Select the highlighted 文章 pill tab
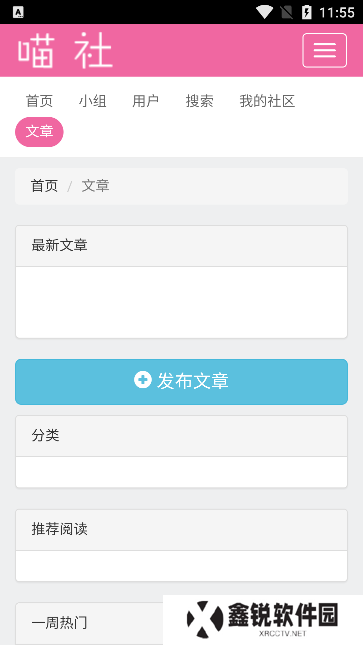The width and height of the screenshot is (363, 645). [40, 132]
